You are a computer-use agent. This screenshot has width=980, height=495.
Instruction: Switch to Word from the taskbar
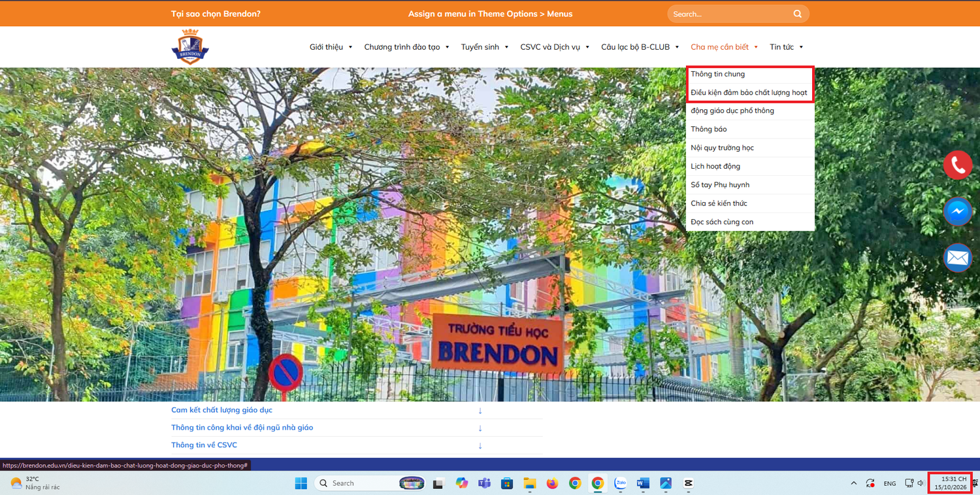click(643, 483)
